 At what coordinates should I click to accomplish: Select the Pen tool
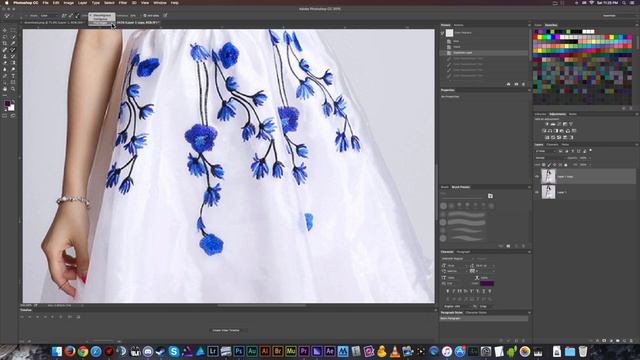[4, 76]
